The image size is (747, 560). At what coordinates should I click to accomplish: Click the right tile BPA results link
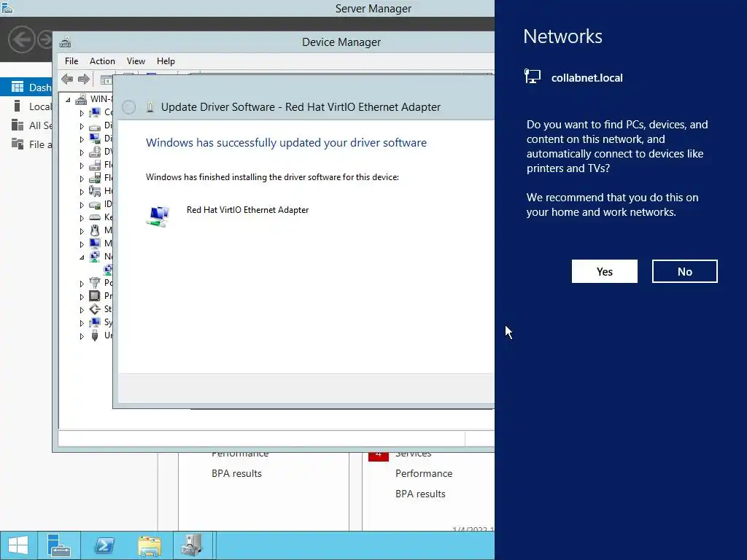click(x=420, y=494)
